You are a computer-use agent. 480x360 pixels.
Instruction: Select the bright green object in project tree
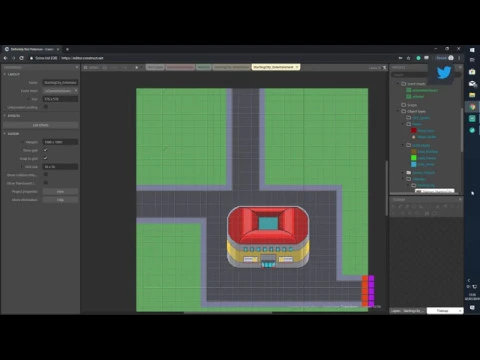(423, 158)
